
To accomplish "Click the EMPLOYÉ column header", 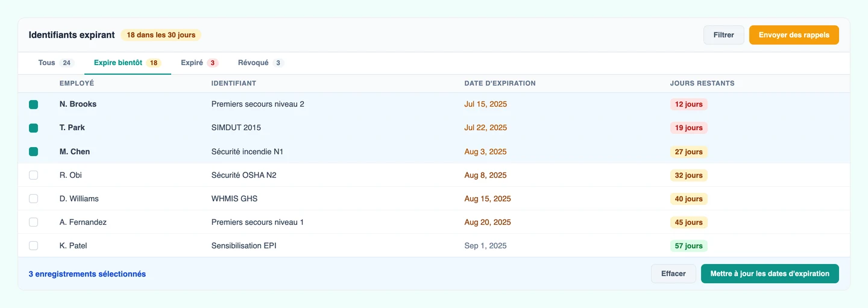I will [x=77, y=83].
